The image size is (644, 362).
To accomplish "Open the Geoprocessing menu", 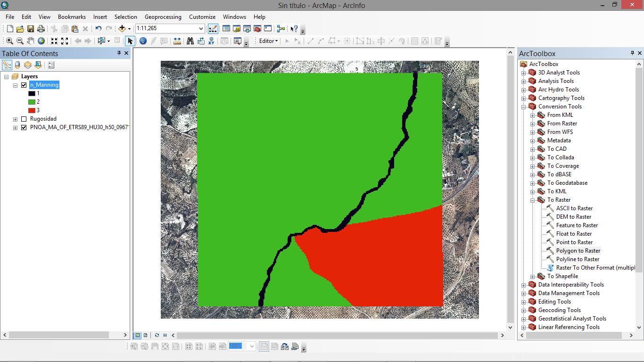I will (163, 17).
